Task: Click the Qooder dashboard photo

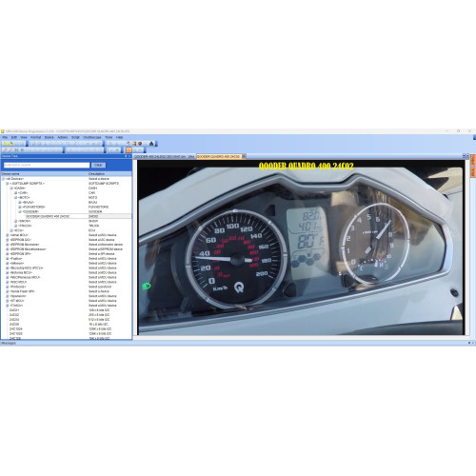Action: (301, 248)
